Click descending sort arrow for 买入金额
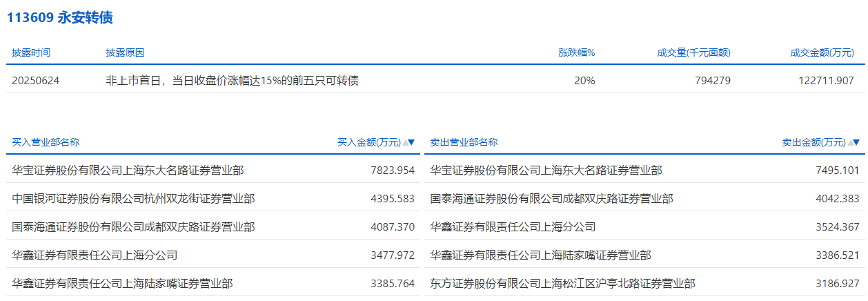The width and height of the screenshot is (868, 301). [412, 143]
